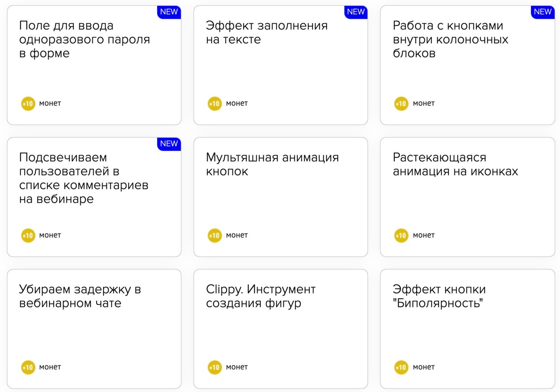Image resolution: width=560 pixels, height=392 pixels.
Task: Click the +10 coin icon under Эффект заполнения на тексте
Action: tap(215, 104)
